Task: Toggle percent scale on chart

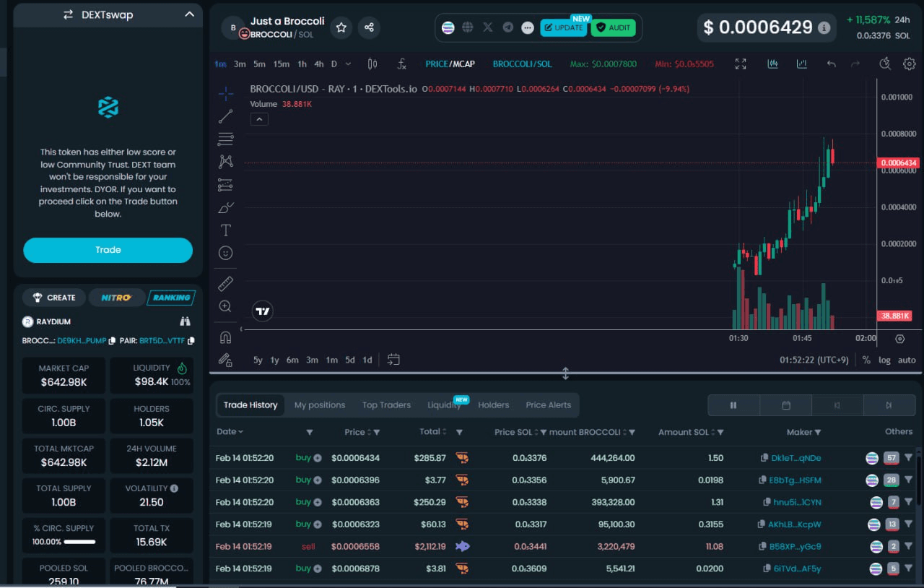Action: (x=866, y=360)
